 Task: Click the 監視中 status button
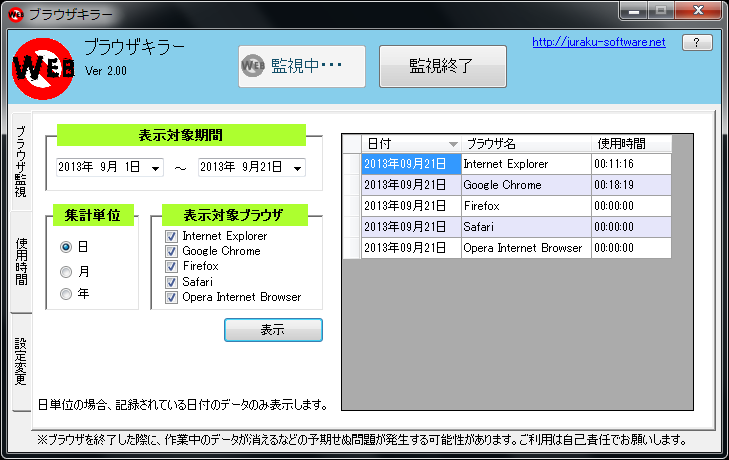click(x=302, y=67)
